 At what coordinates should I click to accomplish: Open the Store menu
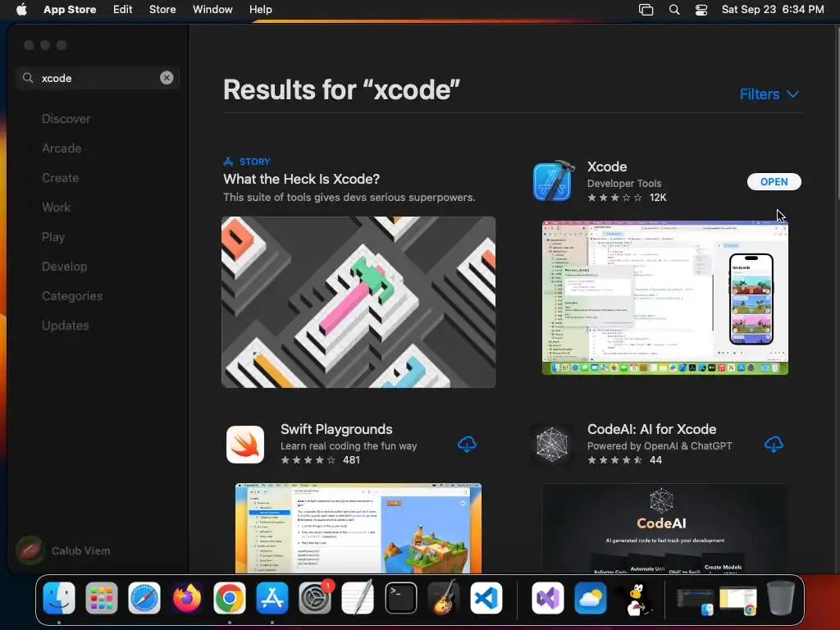tap(162, 9)
